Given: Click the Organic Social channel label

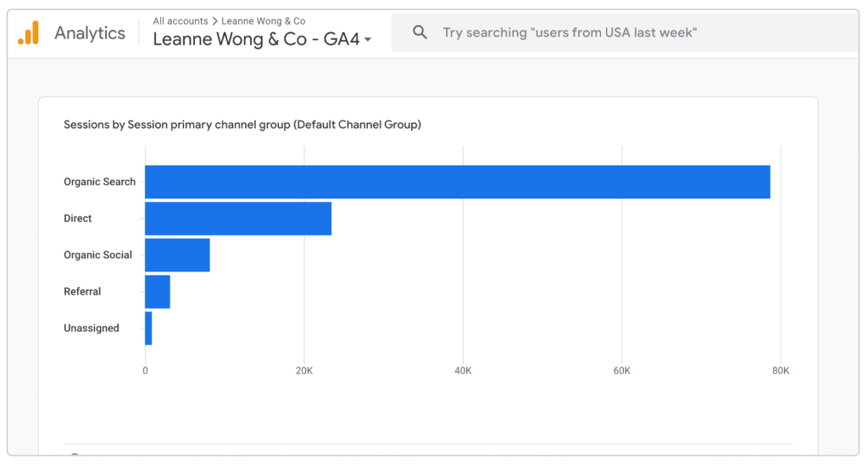Looking at the screenshot, I should [97, 255].
